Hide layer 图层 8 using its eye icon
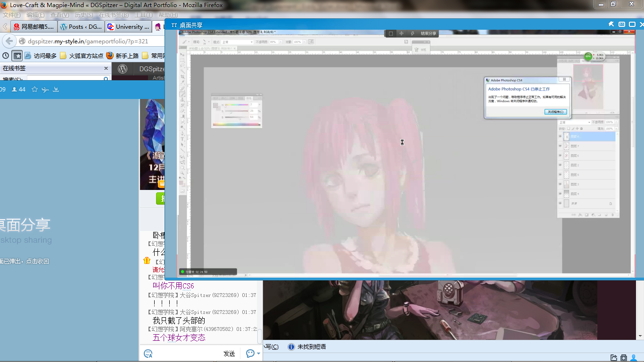Image resolution: width=644 pixels, height=362 pixels. coord(560,136)
